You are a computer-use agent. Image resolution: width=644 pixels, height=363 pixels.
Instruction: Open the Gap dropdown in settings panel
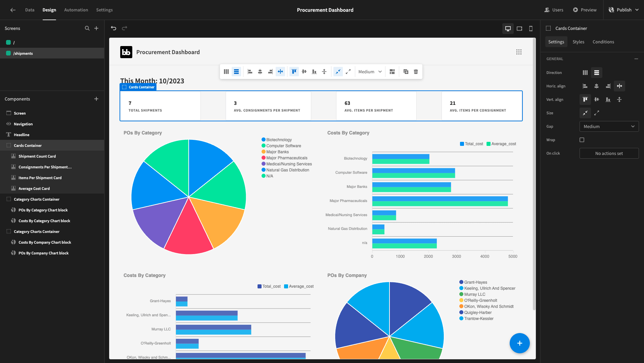click(609, 126)
